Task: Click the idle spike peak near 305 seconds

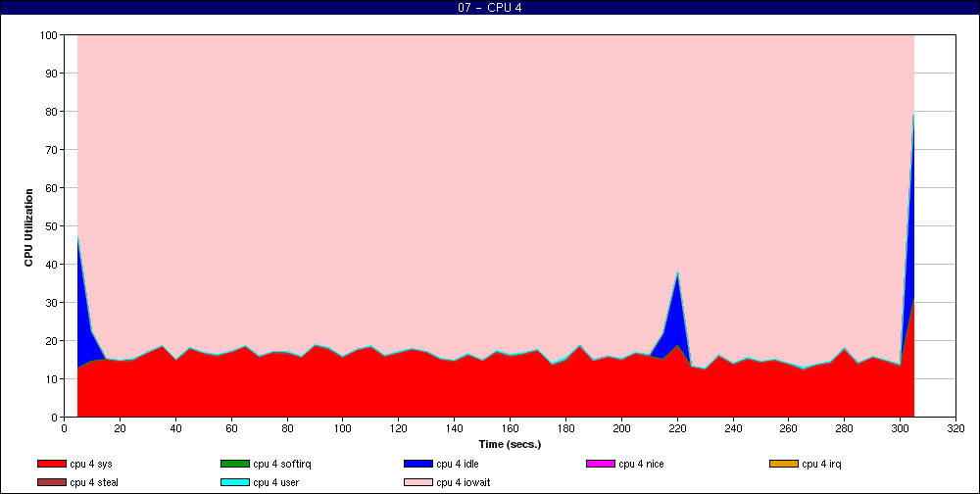Action: tap(913, 115)
